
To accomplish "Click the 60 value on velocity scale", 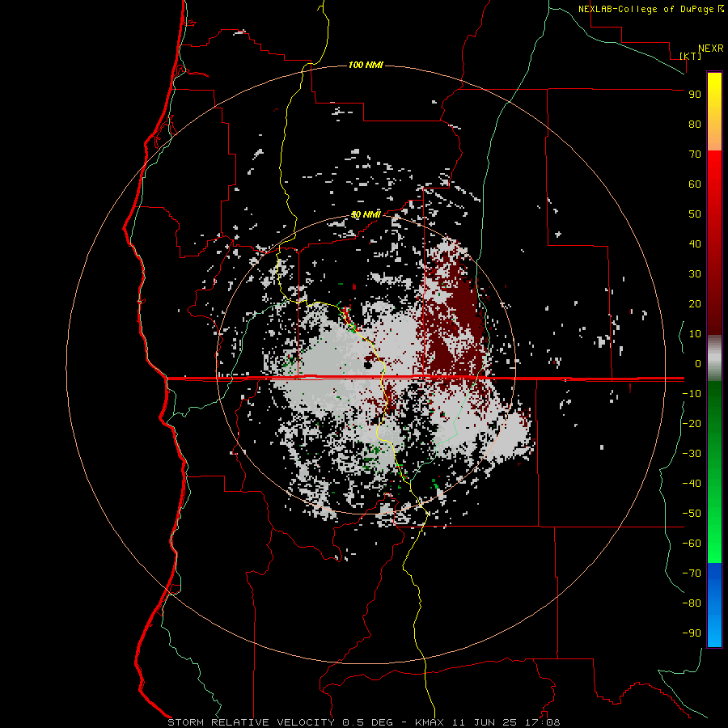I will (x=695, y=184).
